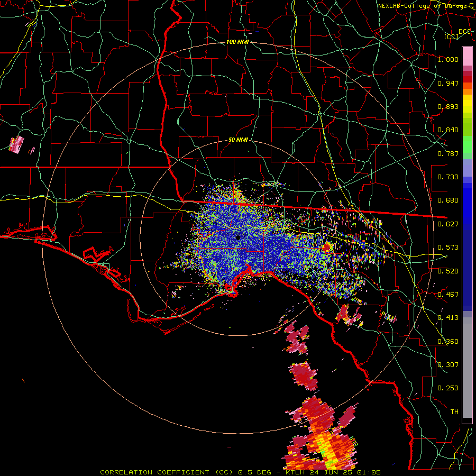Click the 0.307 legend value
Image resolution: width=476 pixels, height=476 pixels.
pyautogui.click(x=448, y=365)
